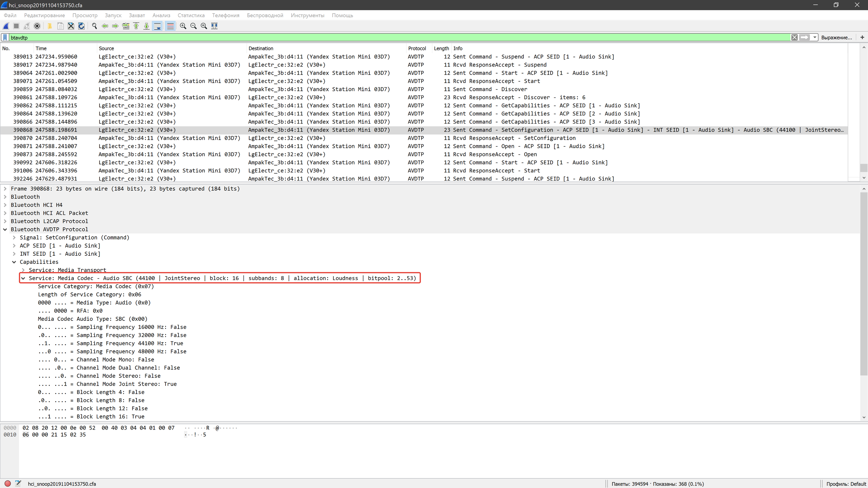
Task: Open capture options gear icon
Action: 37,26
